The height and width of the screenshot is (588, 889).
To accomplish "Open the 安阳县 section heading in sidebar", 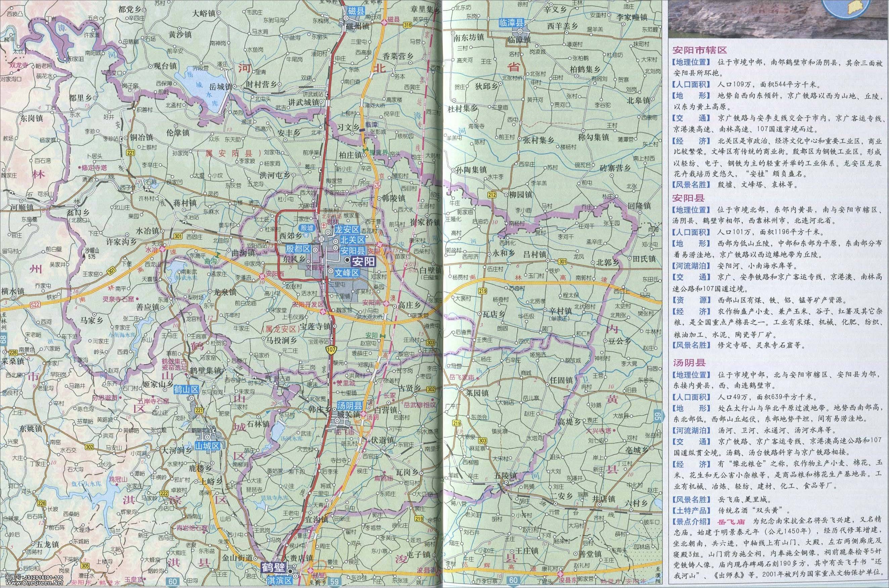I will (688, 198).
